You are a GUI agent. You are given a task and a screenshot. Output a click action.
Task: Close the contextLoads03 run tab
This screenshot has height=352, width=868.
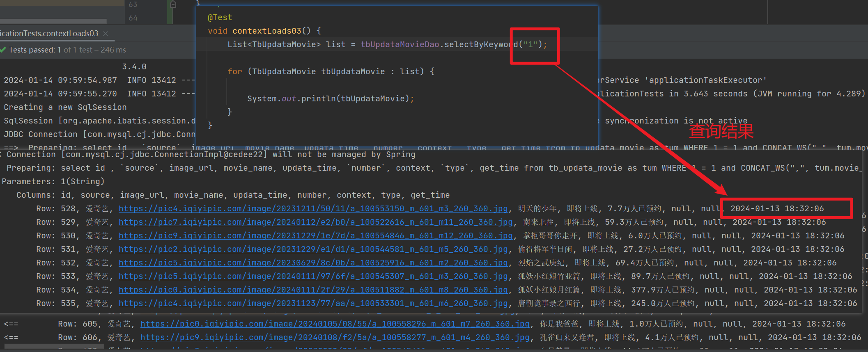coord(106,34)
